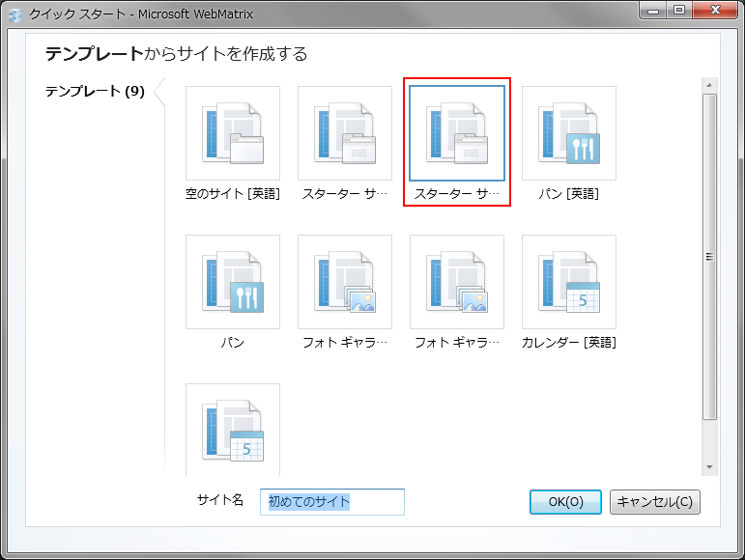Image resolution: width=745 pixels, height=560 pixels.
Task: Choose the unselected スターター サ… template icon
Action: (x=345, y=133)
